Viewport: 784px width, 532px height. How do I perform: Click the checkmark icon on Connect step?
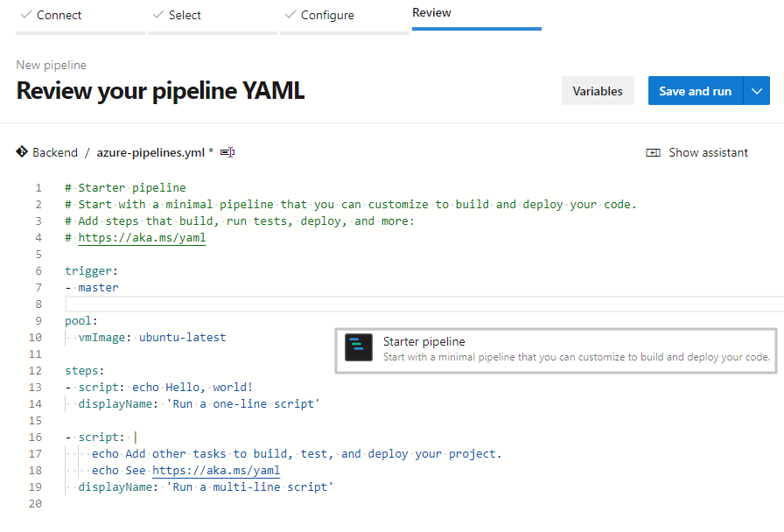pyautogui.click(x=24, y=15)
